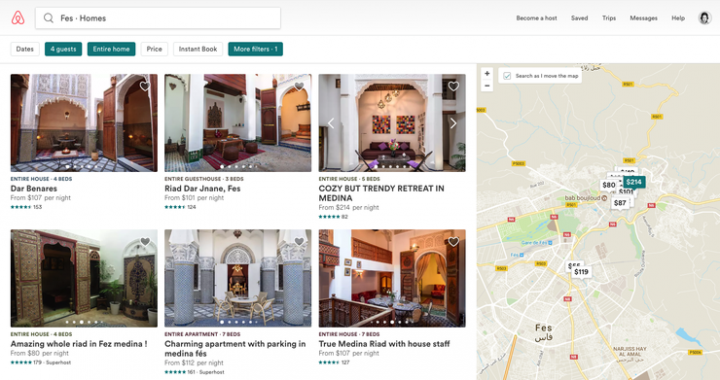The height and width of the screenshot is (380, 720).
Task: Open Charming apartment with parking listing
Action: [235, 349]
